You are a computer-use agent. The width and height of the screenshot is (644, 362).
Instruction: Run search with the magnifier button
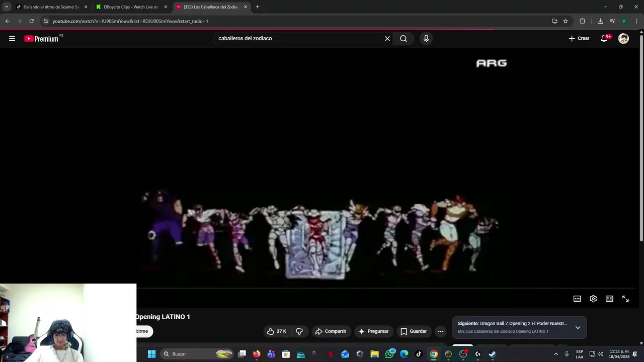(x=404, y=39)
